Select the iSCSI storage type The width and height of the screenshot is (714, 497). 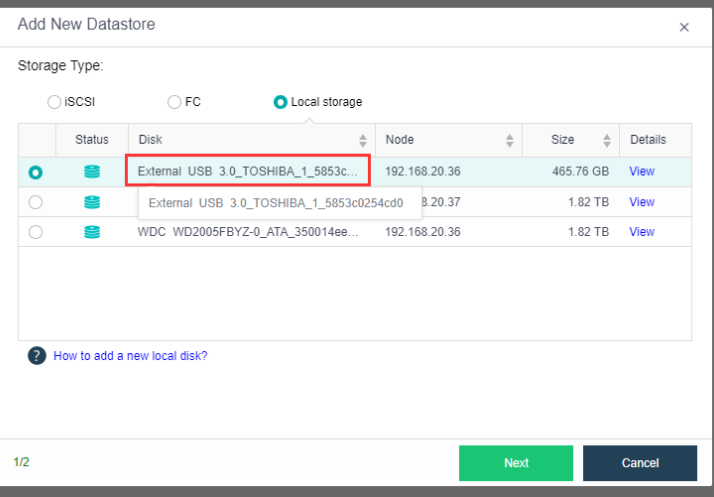[x=54, y=102]
